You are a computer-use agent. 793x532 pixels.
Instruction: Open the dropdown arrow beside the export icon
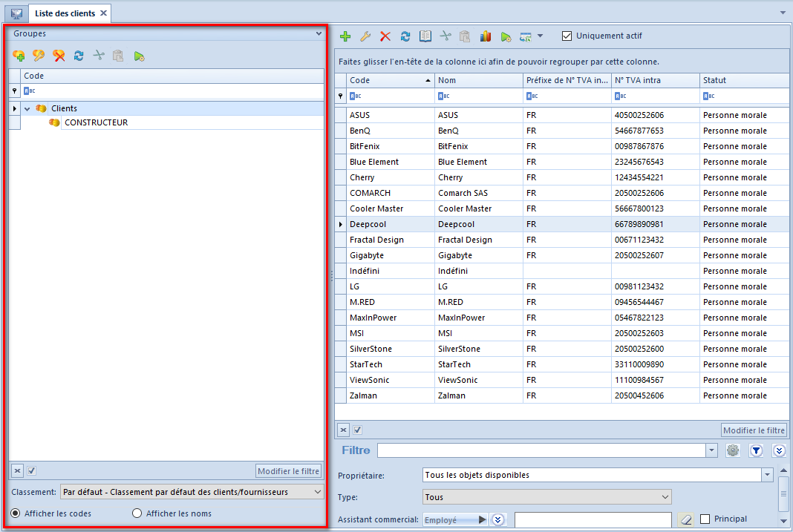pyautogui.click(x=540, y=36)
